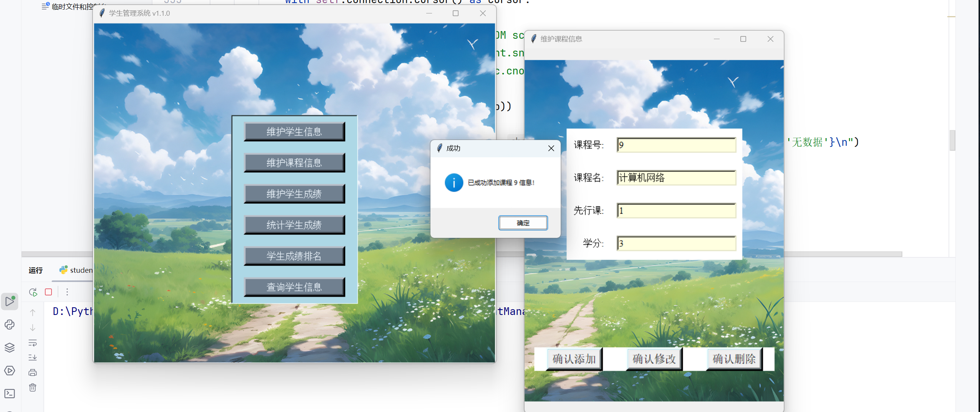
Task: Select 查询学生信息 menu button
Action: (x=294, y=287)
